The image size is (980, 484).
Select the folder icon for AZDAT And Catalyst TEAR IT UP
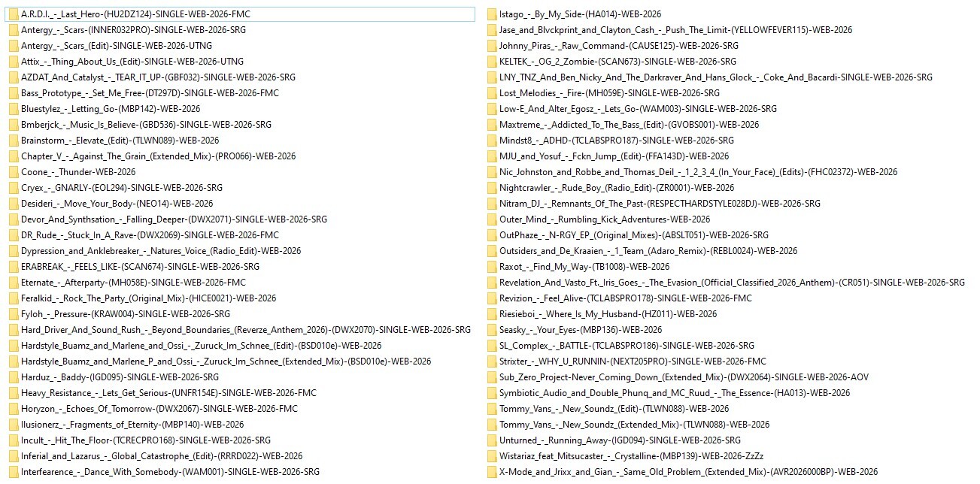point(13,77)
